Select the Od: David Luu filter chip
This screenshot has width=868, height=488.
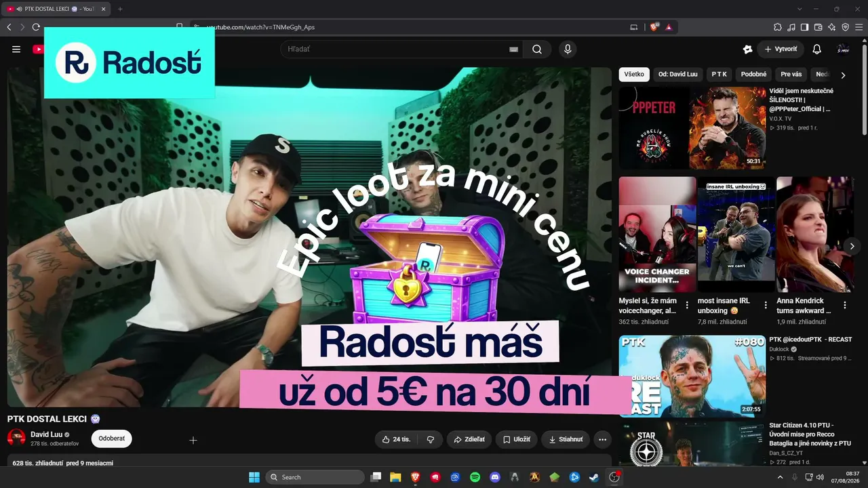click(x=678, y=75)
